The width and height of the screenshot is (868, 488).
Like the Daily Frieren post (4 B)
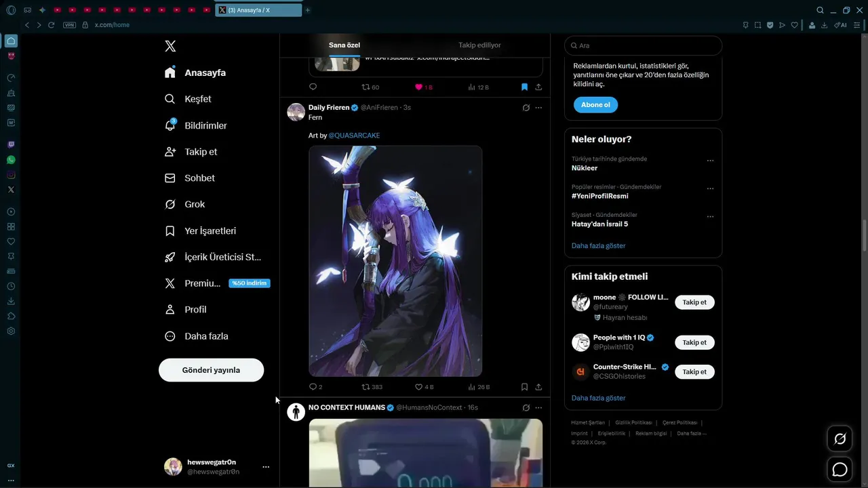[x=424, y=387]
